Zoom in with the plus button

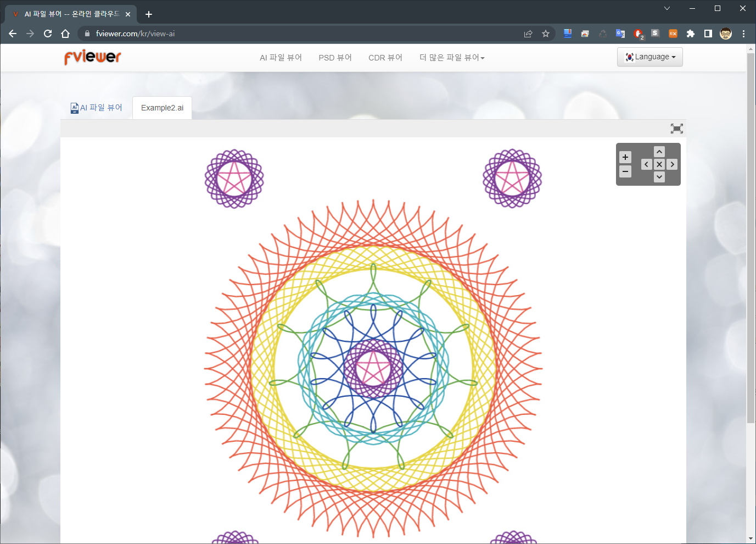pyautogui.click(x=625, y=157)
